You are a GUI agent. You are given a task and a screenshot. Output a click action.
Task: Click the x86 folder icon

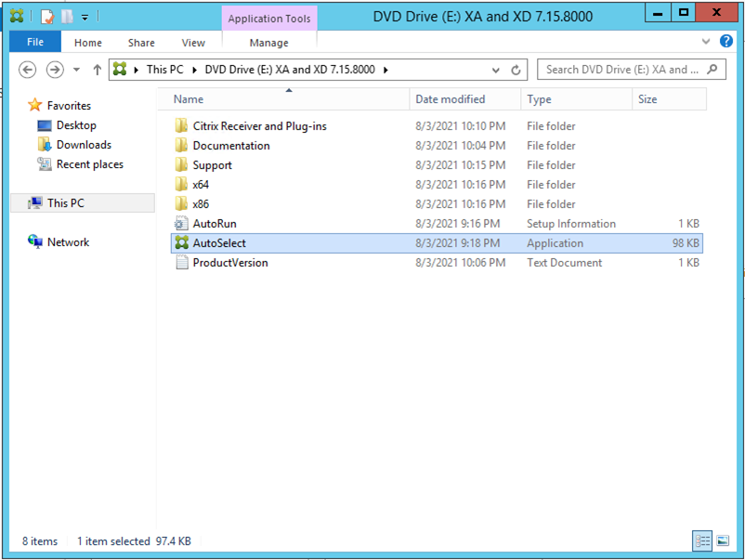pos(181,203)
